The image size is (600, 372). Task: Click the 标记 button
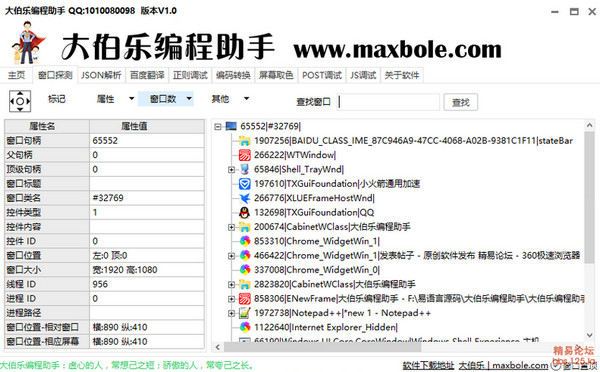coord(57,99)
